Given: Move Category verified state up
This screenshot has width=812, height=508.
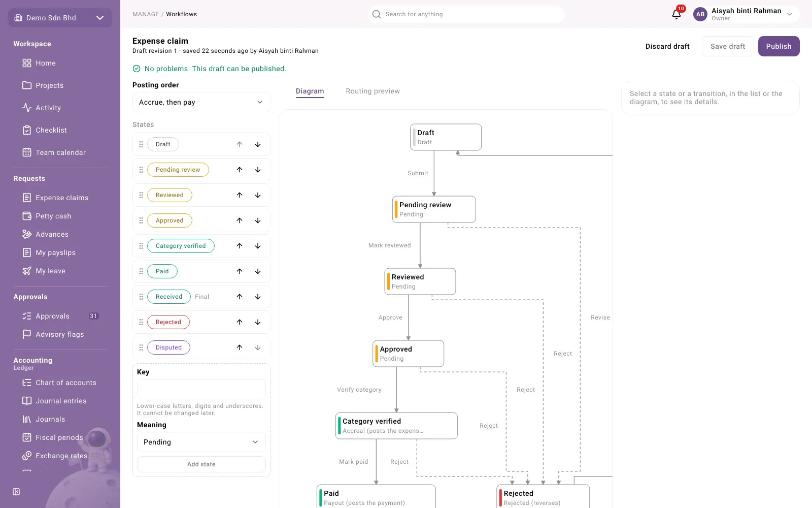Looking at the screenshot, I should point(240,246).
